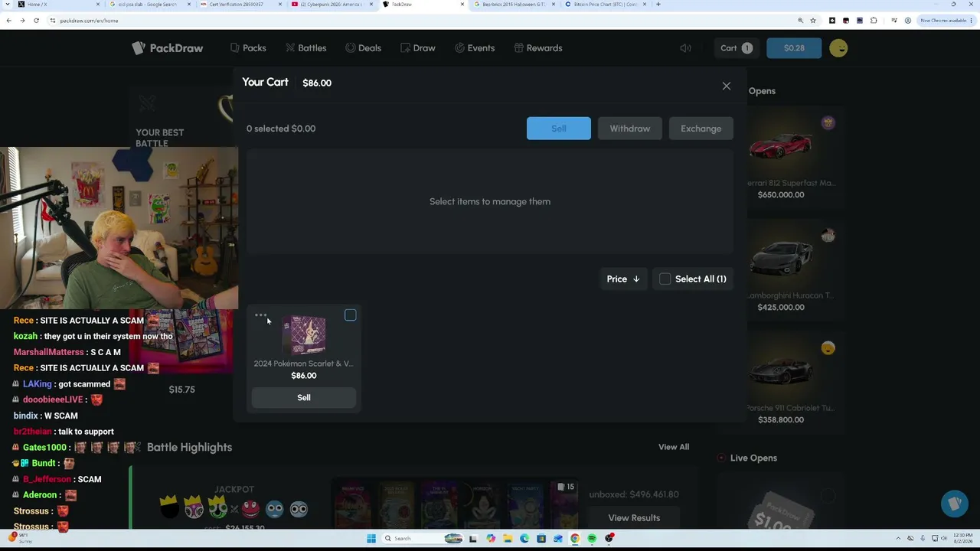Show hidden system tray icons

coord(900,539)
